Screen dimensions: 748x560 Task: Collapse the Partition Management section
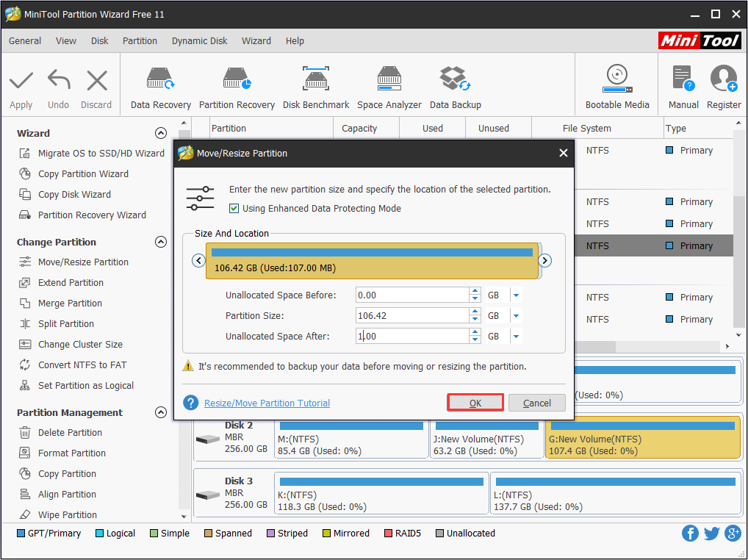click(x=161, y=412)
